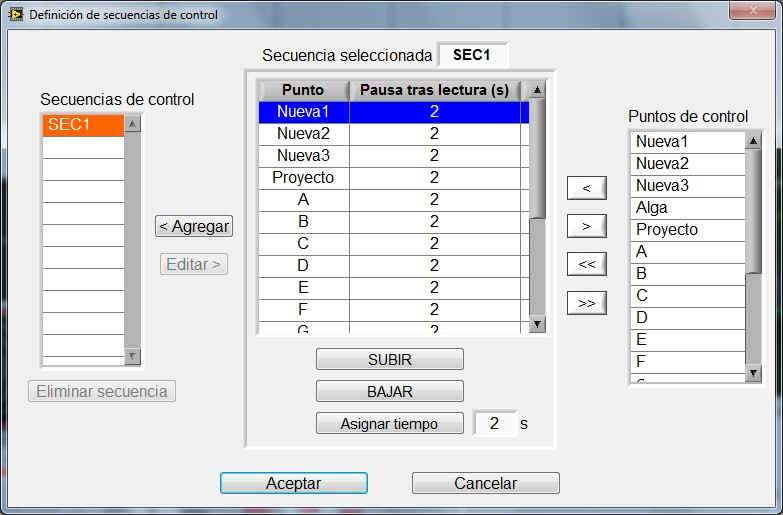Click the single right arrow transfer button
Viewport: 783px width, 515px height.
point(586,226)
